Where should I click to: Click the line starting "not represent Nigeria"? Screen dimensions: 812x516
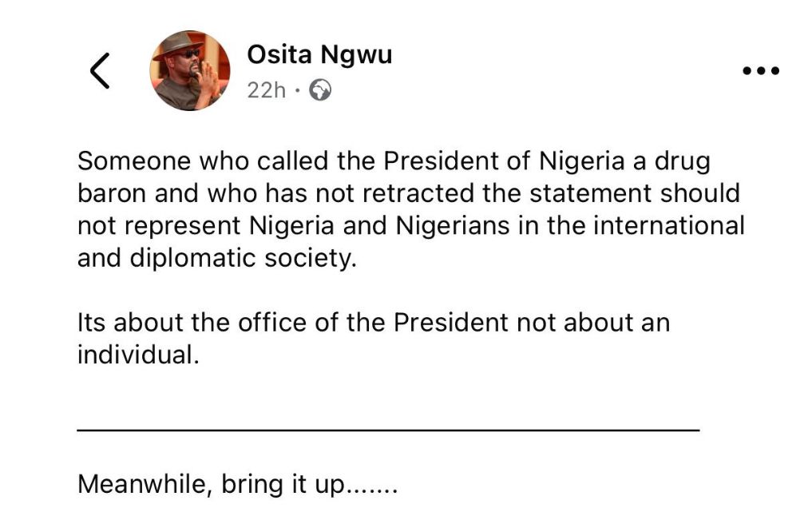410,225
